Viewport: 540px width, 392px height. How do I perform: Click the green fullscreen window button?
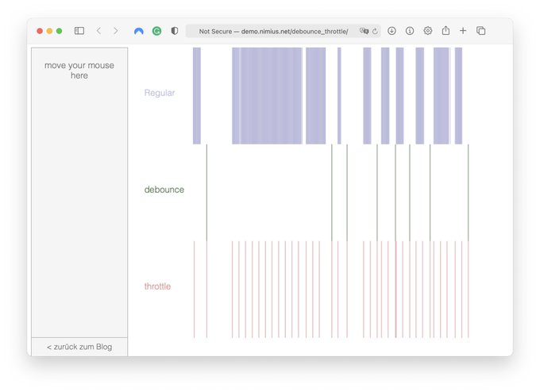tap(60, 31)
